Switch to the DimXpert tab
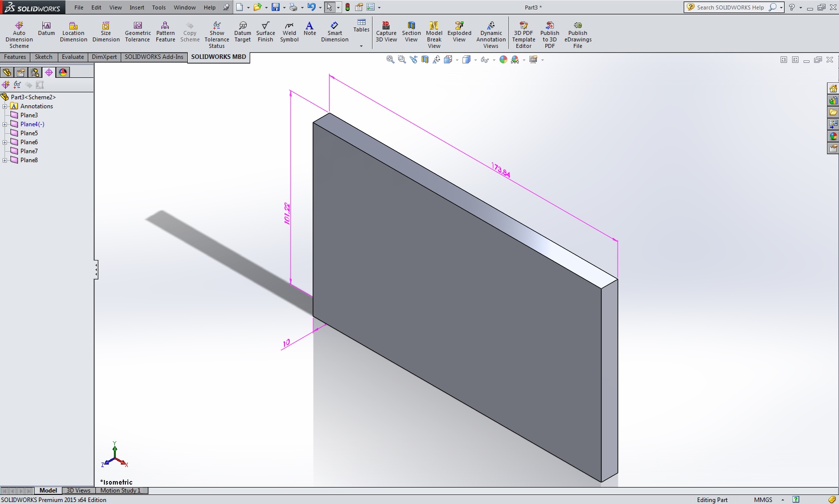This screenshot has width=839, height=504. [104, 57]
